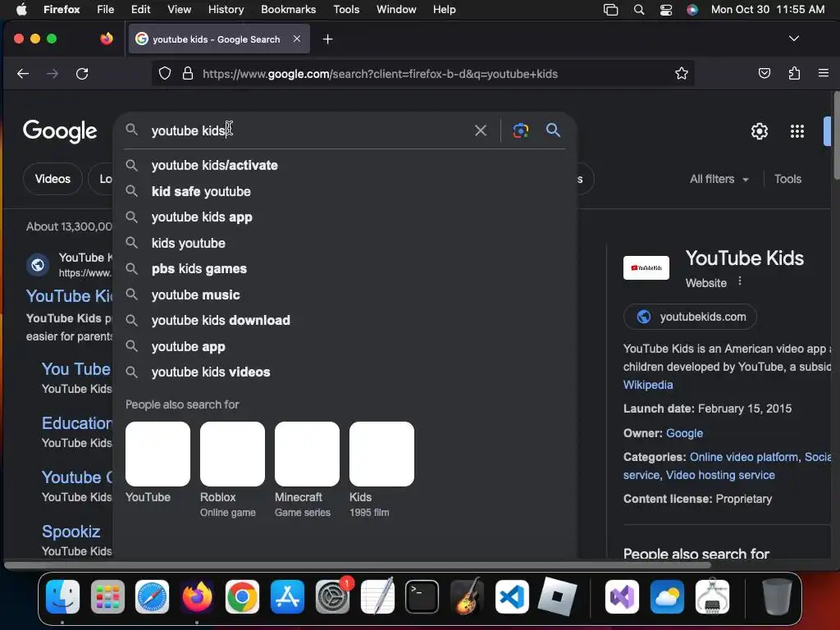The width and height of the screenshot is (840, 630).
Task: Close the youtube kids Google Search tab
Action: coord(297,39)
